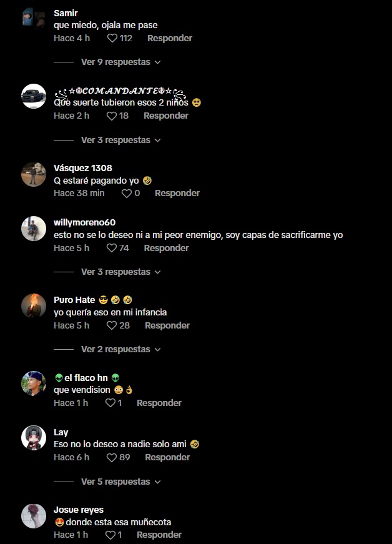Show Ver 3 respuestas under willymoreno60
The height and width of the screenshot is (544, 392).
(121, 272)
